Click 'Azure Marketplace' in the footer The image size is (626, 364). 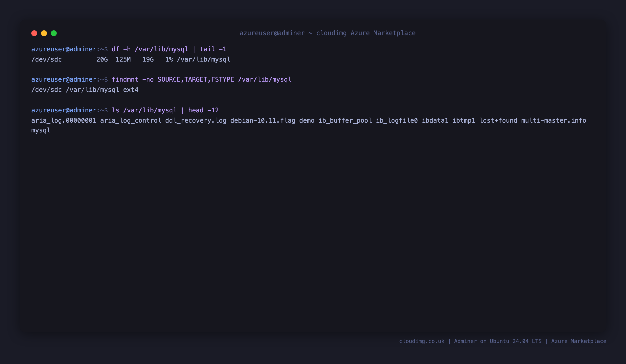[579, 341]
